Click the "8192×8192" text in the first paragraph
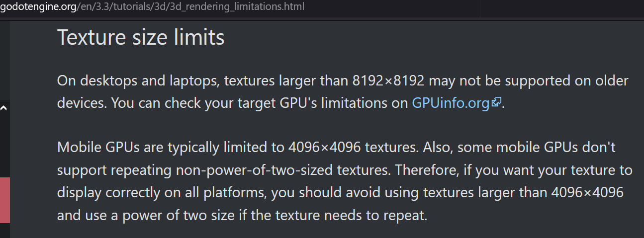The width and height of the screenshot is (644, 238). click(x=388, y=80)
